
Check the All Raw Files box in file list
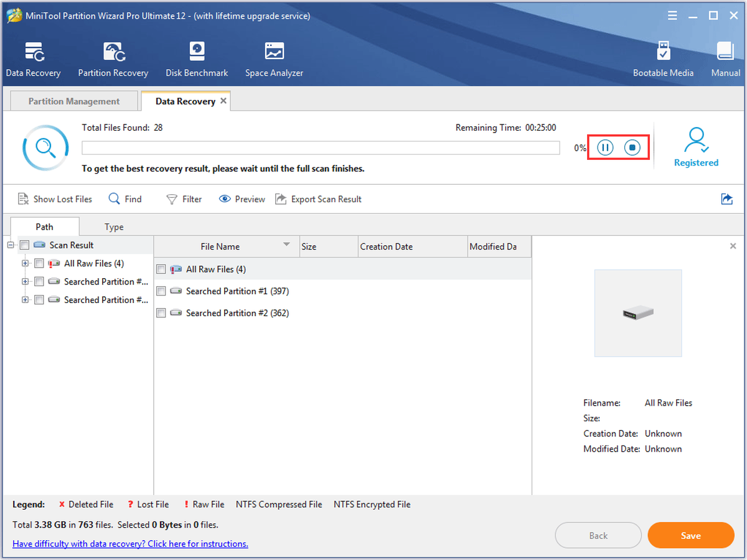click(x=161, y=269)
